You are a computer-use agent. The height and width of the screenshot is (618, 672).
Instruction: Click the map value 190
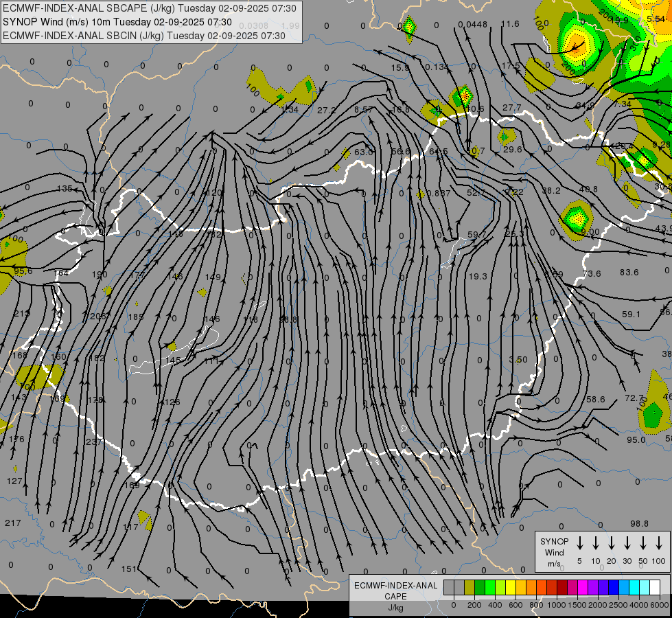[x=100, y=274]
